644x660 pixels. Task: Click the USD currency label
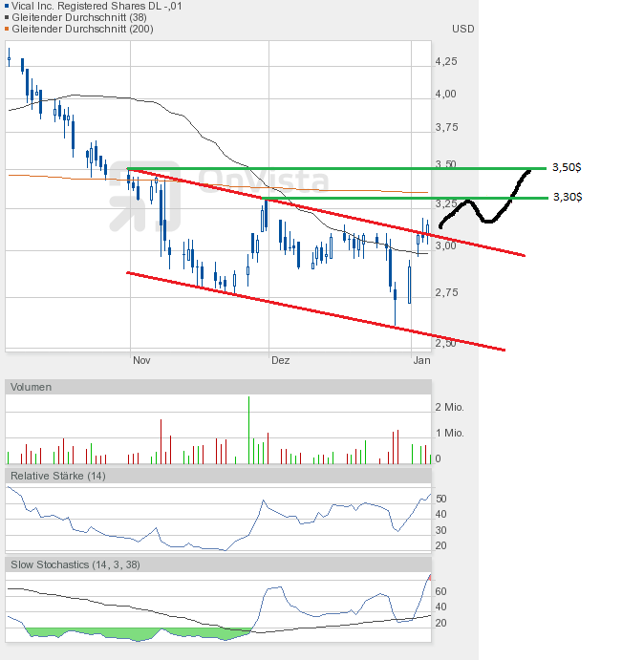(462, 29)
